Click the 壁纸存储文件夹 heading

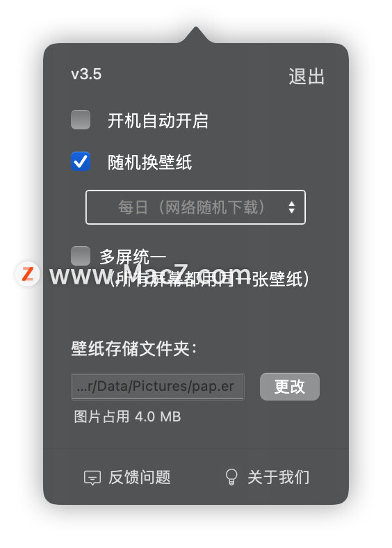point(134,348)
